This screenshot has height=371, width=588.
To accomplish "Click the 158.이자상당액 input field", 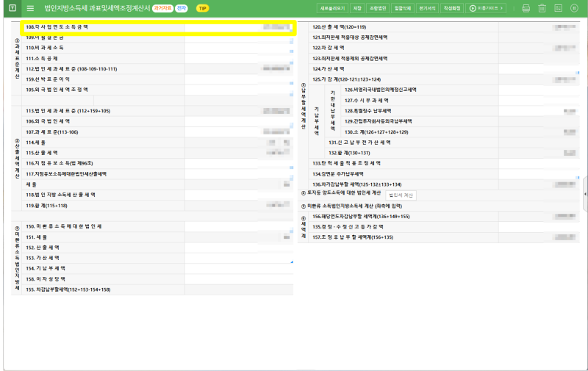I will click(239, 279).
